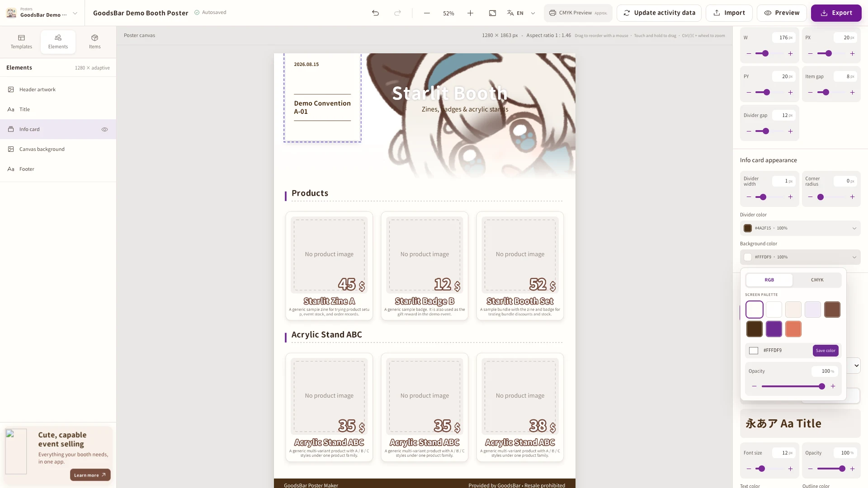Click the color Opacity slider track

point(793,386)
